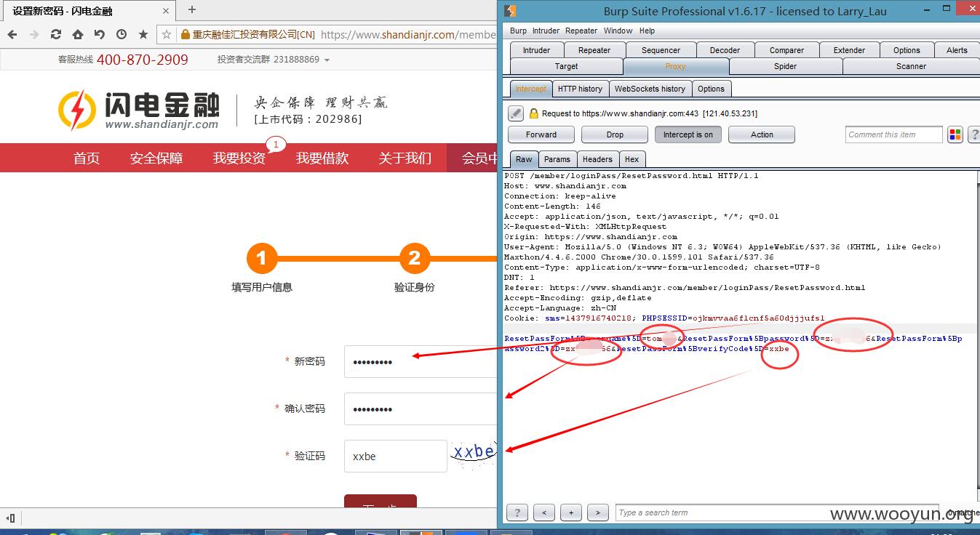Switch to the Hex request tab
Screen dimensions: 980x535
(x=632, y=159)
